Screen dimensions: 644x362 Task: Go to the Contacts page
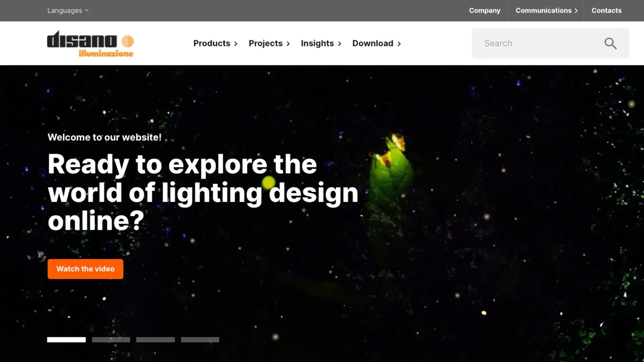[x=606, y=10]
